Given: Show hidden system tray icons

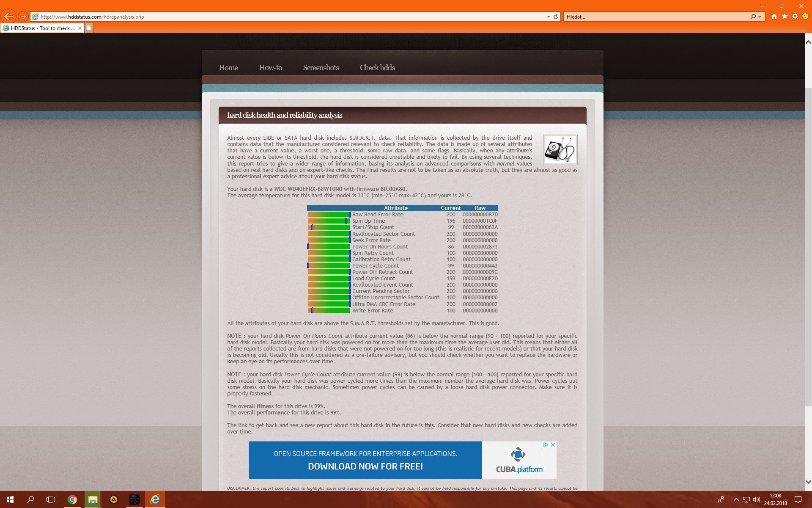Looking at the screenshot, I should [x=736, y=500].
